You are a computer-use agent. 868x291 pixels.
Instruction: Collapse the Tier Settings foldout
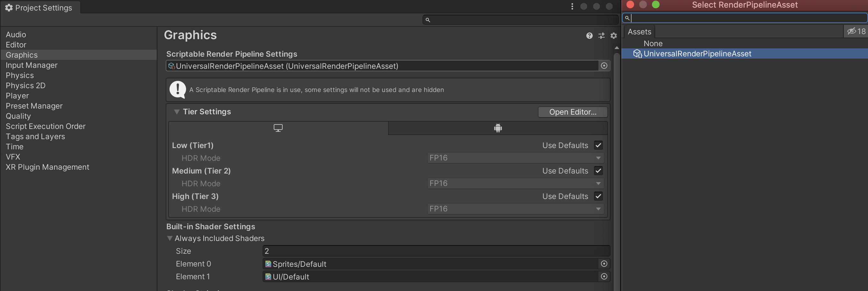(x=177, y=112)
